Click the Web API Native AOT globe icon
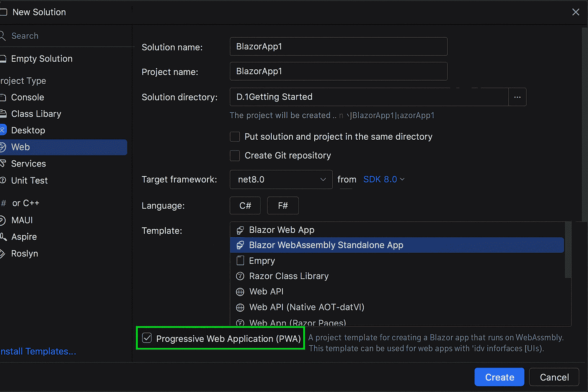 click(x=240, y=307)
